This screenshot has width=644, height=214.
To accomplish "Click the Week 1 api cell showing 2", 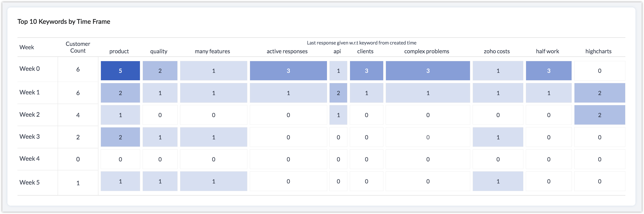I will pos(338,93).
